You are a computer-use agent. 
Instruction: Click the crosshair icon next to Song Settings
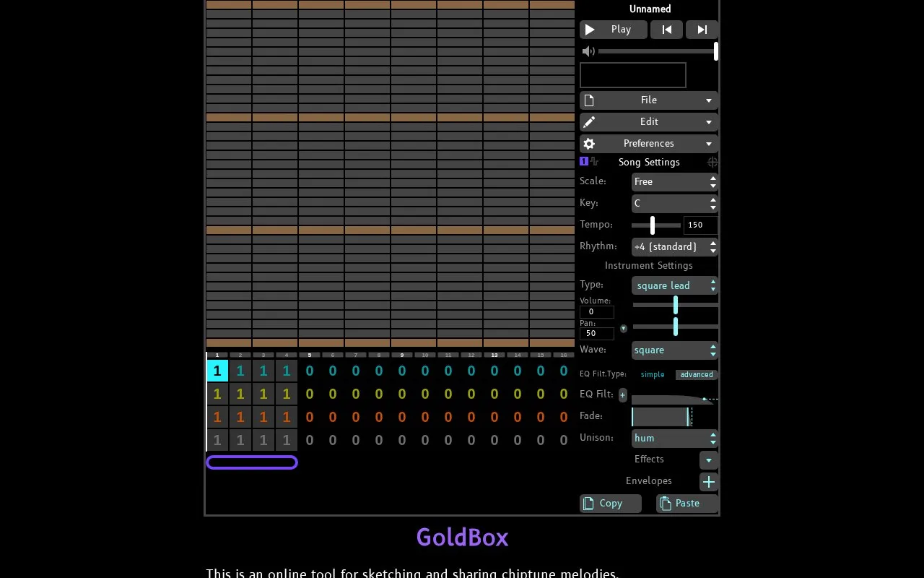(x=712, y=163)
